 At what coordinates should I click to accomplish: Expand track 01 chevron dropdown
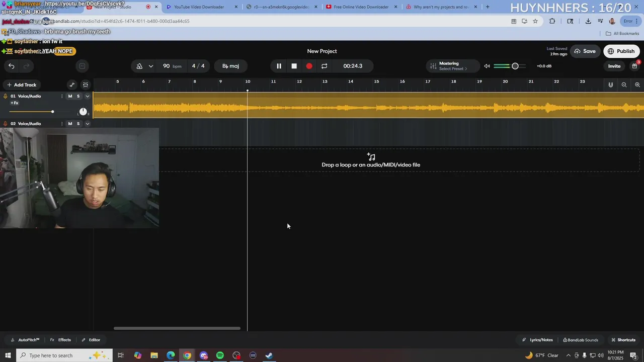point(87,96)
